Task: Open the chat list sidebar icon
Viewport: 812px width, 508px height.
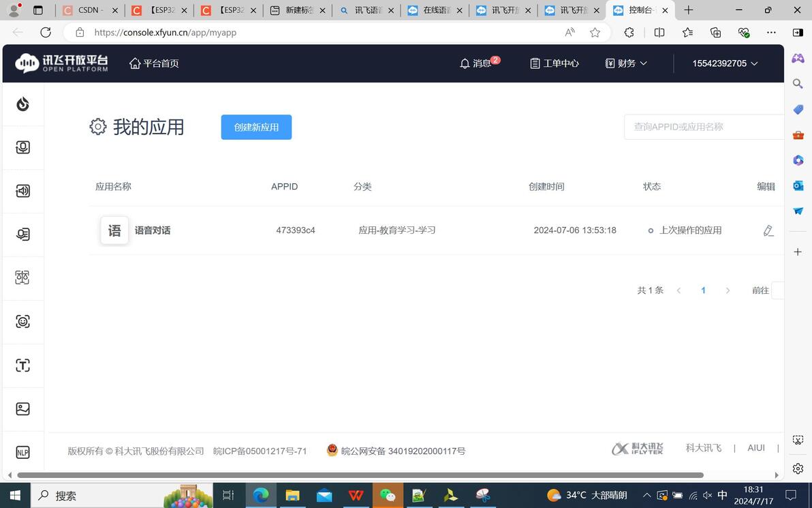Action: coord(22,235)
